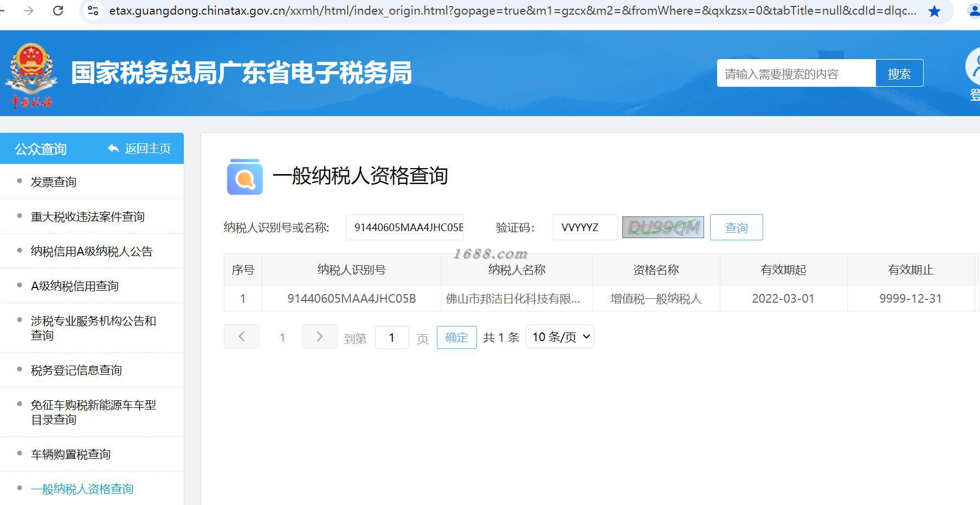
Task: Select page number 1 link
Action: 282,337
